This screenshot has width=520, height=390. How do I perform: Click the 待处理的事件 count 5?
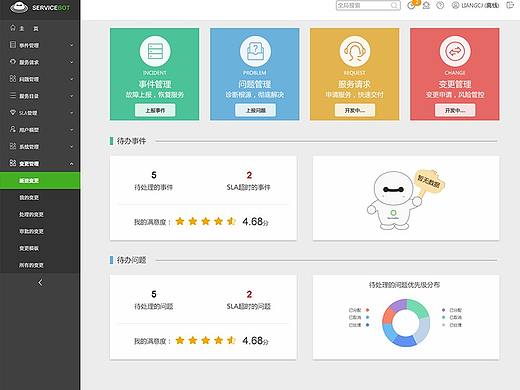(x=154, y=175)
